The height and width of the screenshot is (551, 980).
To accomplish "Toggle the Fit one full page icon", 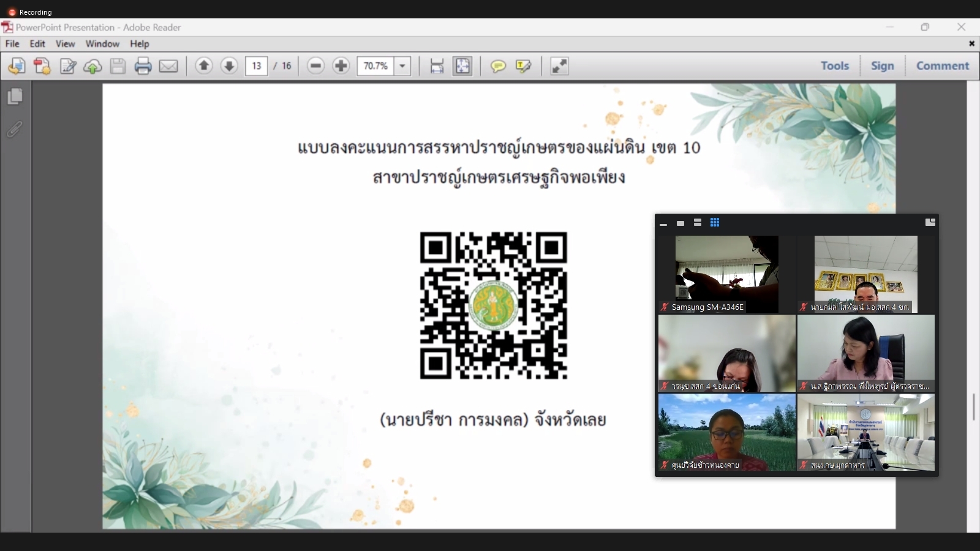I will pos(462,66).
